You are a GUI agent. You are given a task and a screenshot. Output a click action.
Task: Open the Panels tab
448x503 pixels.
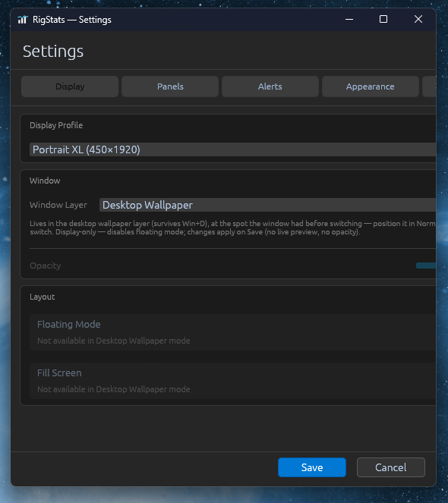[170, 86]
